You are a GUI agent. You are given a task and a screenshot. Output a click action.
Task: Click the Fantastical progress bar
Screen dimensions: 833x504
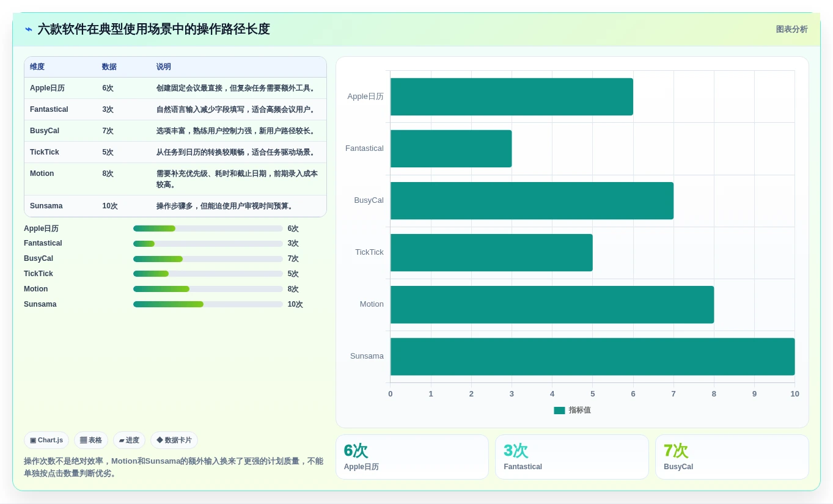208,244
